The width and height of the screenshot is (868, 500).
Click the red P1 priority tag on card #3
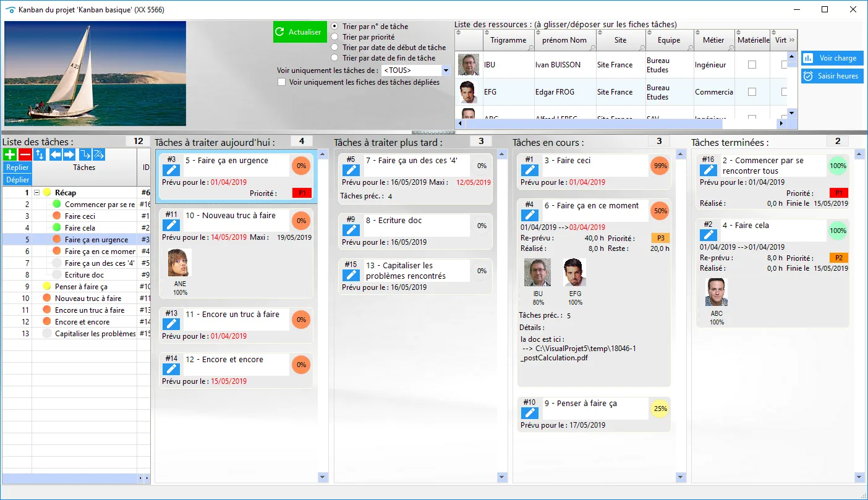pos(302,193)
